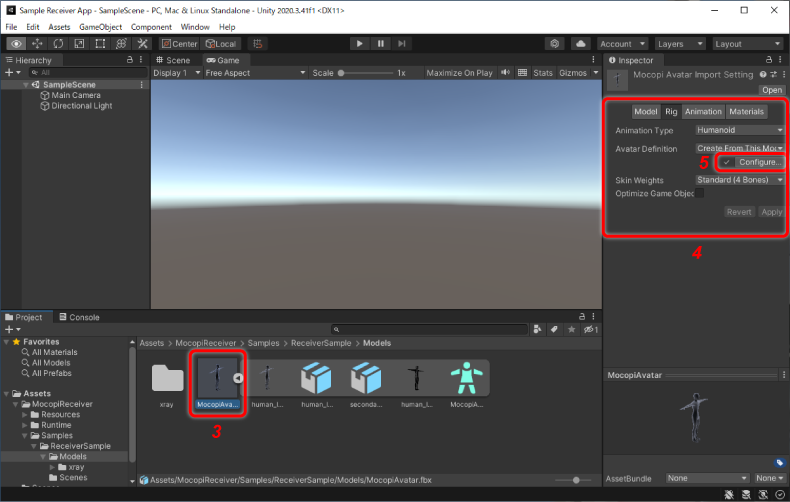Toggle the Stats overlay in Game view
Screen dimensions: 790x502
[x=542, y=73]
